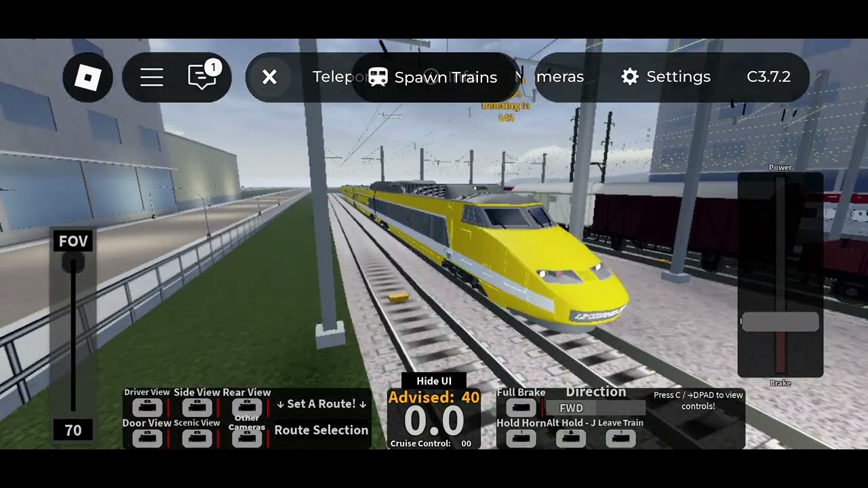868x488 pixels.
Task: Open the hamburger menu icon
Action: (152, 77)
